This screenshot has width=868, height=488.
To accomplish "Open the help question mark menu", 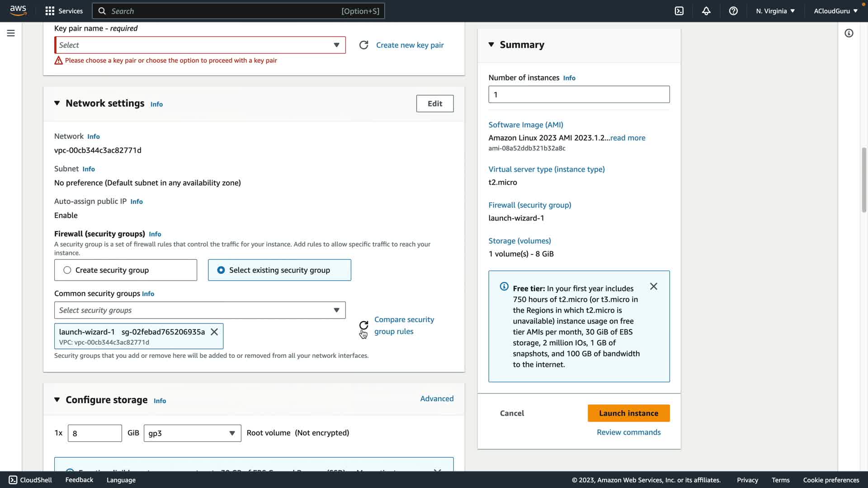I will click(733, 11).
